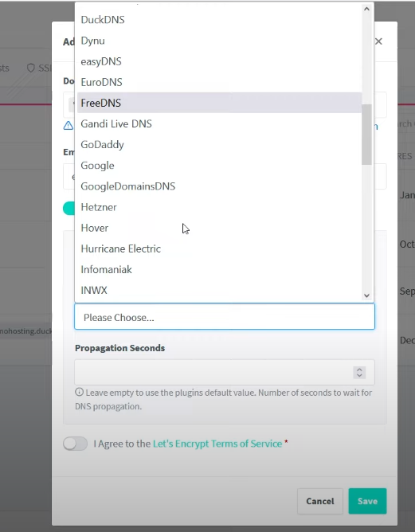This screenshot has width=415, height=532.
Task: Open the Please Choose provider combo box
Action: [225, 316]
